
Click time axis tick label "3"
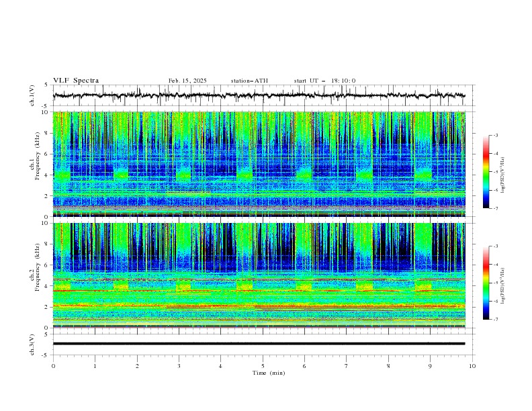tap(179, 366)
